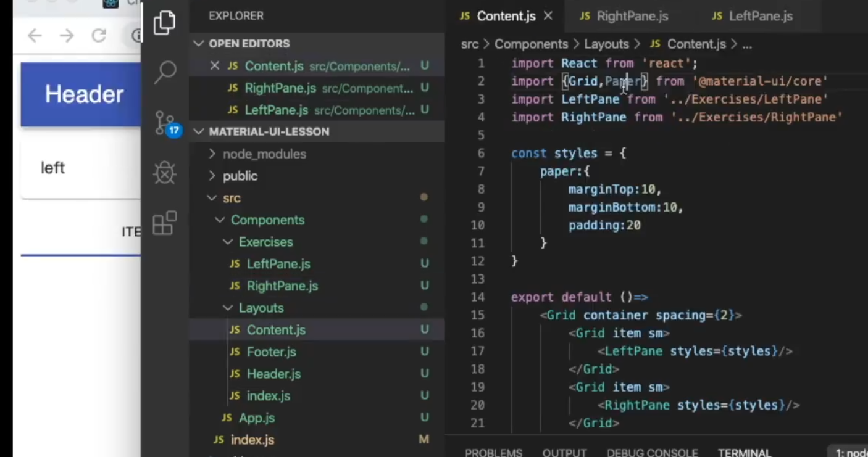Viewport: 868px width, 457px height.
Task: Open the DEBUG CONSOLE panel
Action: [652, 452]
